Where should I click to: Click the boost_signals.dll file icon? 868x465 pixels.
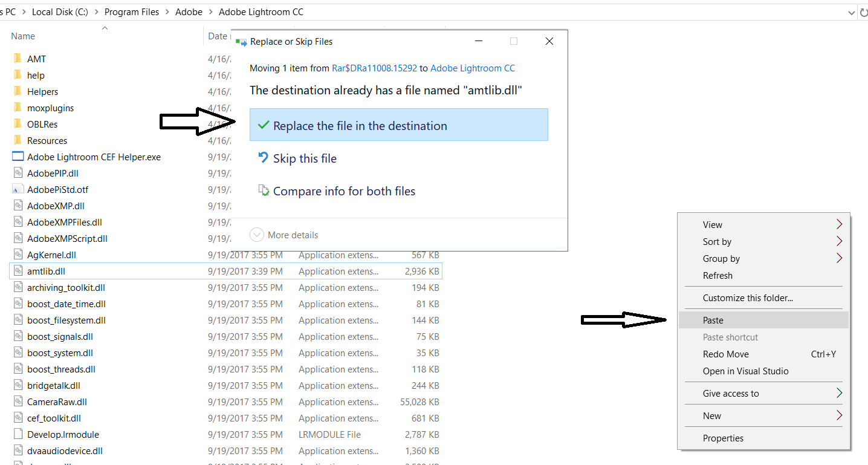pyautogui.click(x=18, y=336)
